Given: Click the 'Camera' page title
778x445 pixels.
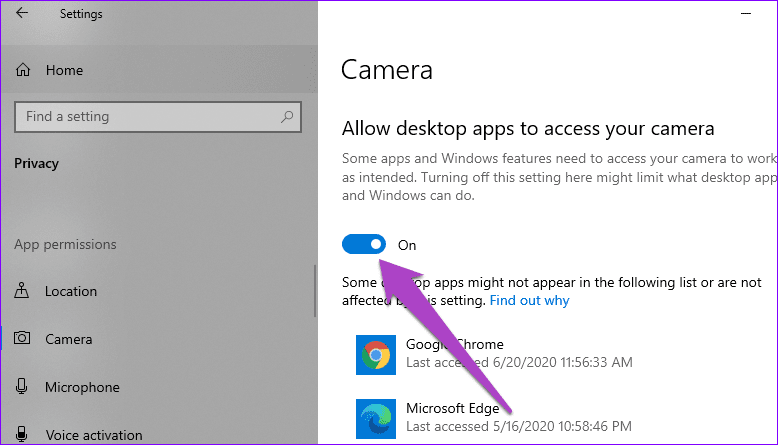Looking at the screenshot, I should [x=387, y=69].
